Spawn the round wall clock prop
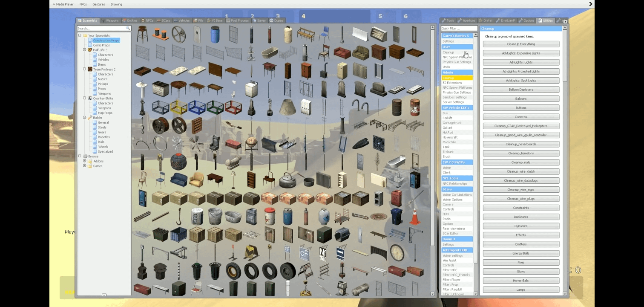 [397, 253]
